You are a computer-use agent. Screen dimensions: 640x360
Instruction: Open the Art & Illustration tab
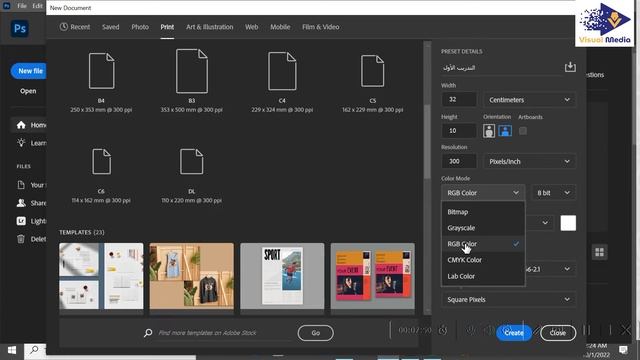pyautogui.click(x=209, y=27)
